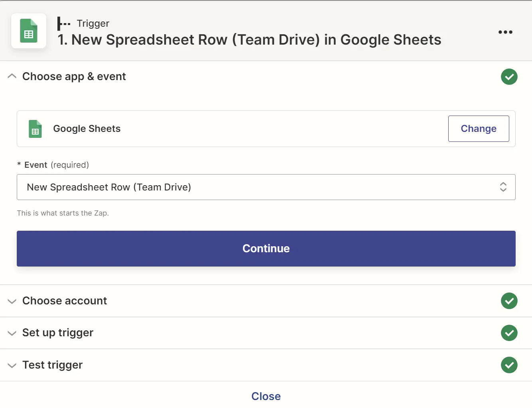The width and height of the screenshot is (532, 408).
Task: Open the three-dot more options menu
Action: [x=505, y=32]
